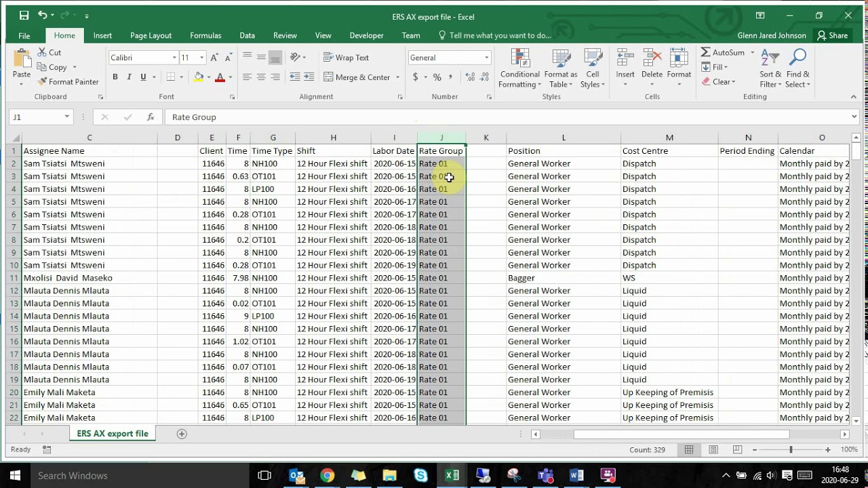Select column header L
Image resolution: width=868 pixels, height=488 pixels.
tap(564, 138)
